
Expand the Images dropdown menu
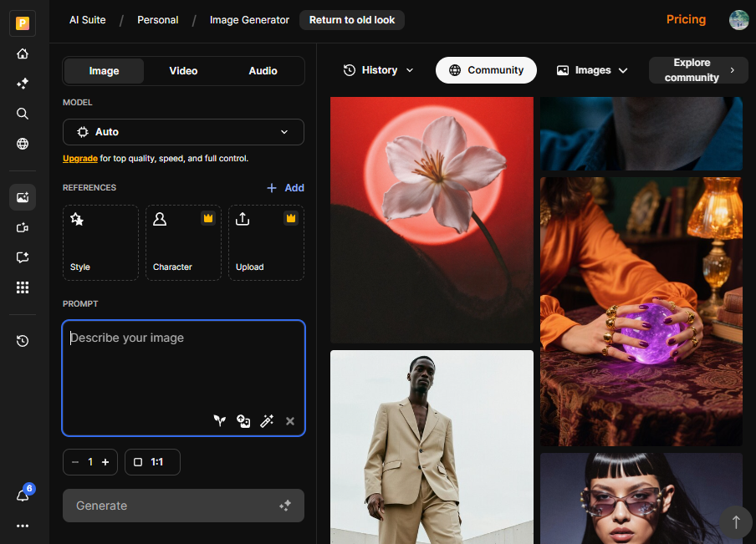pyautogui.click(x=592, y=70)
